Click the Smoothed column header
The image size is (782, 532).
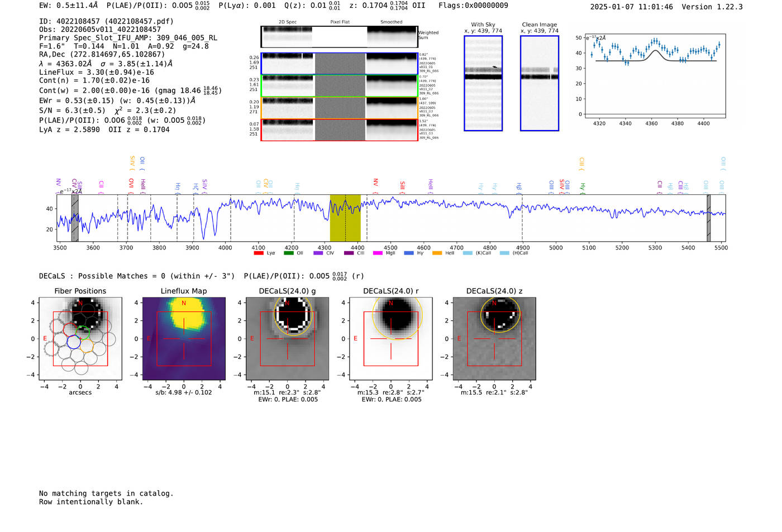[x=392, y=22]
